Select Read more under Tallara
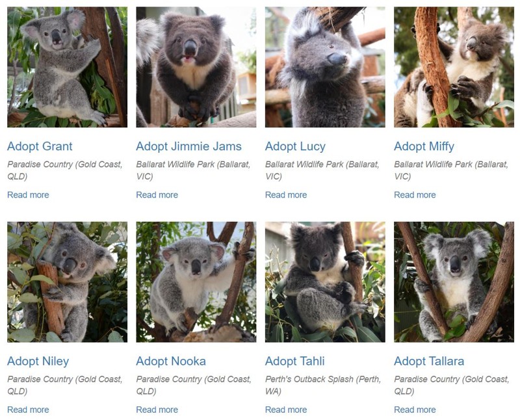This screenshot has width=520, height=420. point(415,410)
